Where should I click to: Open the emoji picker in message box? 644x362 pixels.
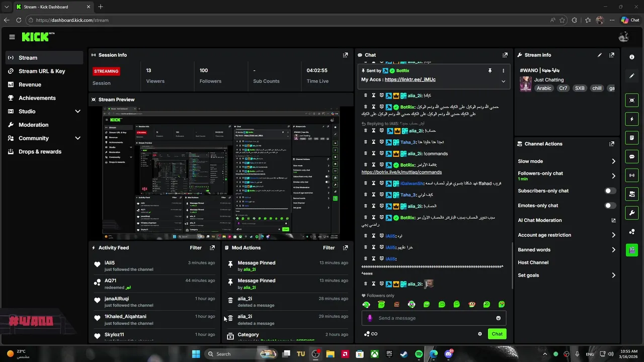pyautogui.click(x=499, y=318)
